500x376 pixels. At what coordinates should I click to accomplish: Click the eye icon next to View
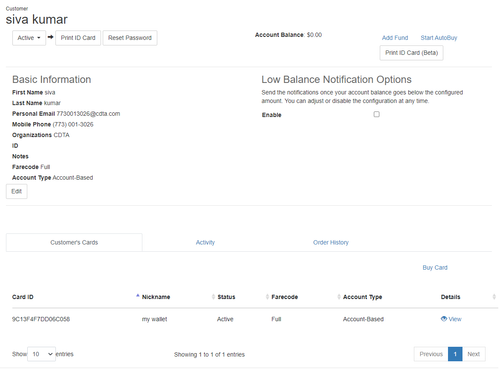click(x=444, y=319)
